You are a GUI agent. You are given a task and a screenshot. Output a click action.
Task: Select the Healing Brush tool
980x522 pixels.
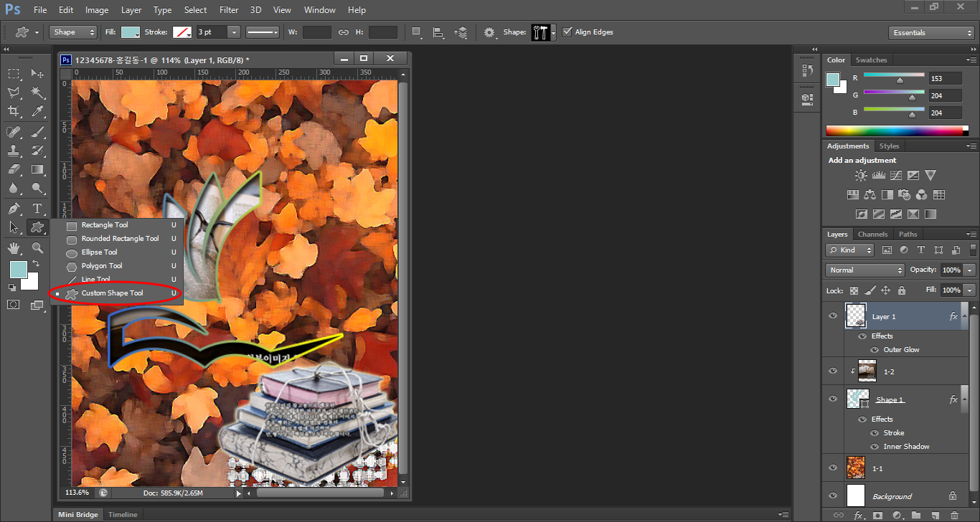14,131
